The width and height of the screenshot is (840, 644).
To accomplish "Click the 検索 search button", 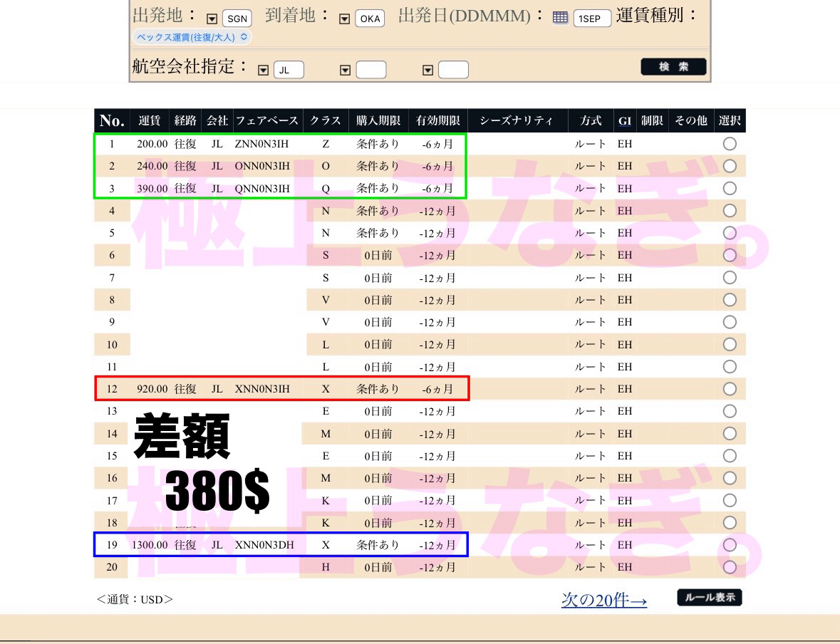I will coord(673,67).
